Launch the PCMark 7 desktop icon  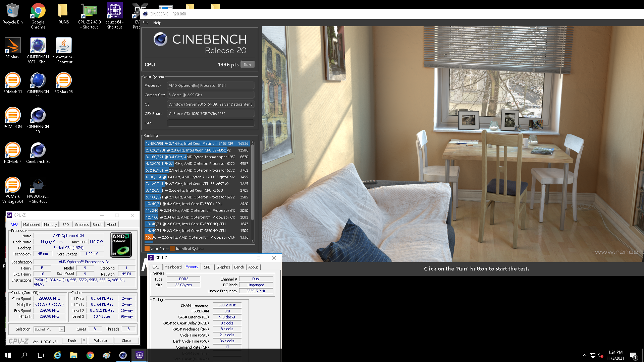[13, 153]
